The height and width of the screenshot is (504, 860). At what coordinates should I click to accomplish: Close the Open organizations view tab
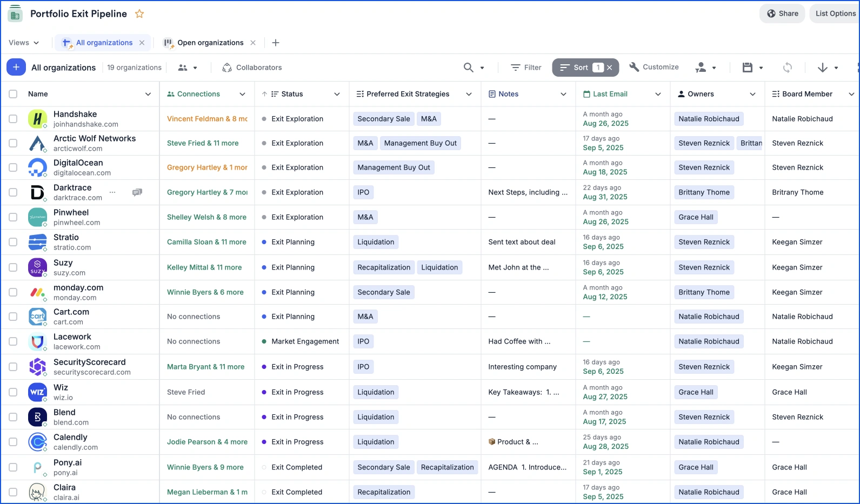click(x=253, y=43)
